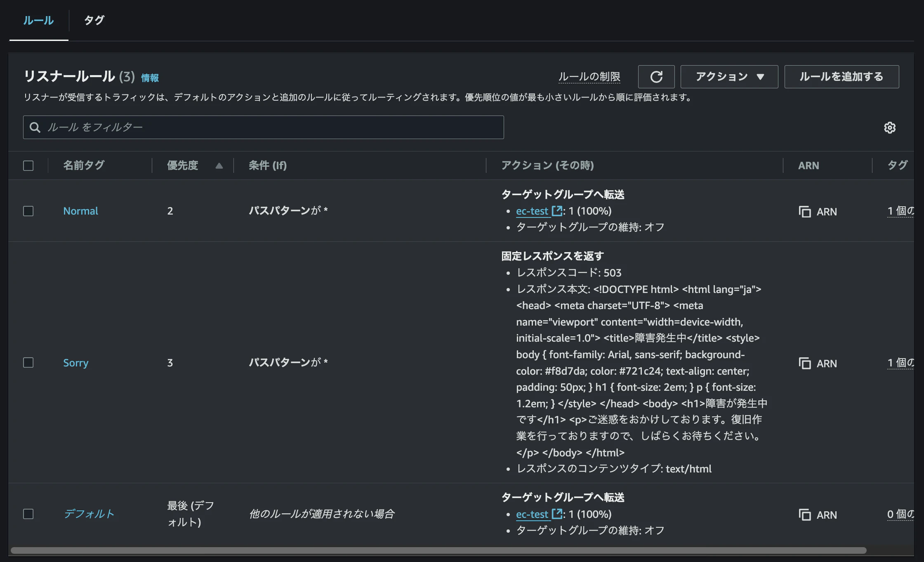Image resolution: width=924 pixels, height=562 pixels.
Task: Click レスポンスコード: 503 text
Action: pyautogui.click(x=569, y=273)
